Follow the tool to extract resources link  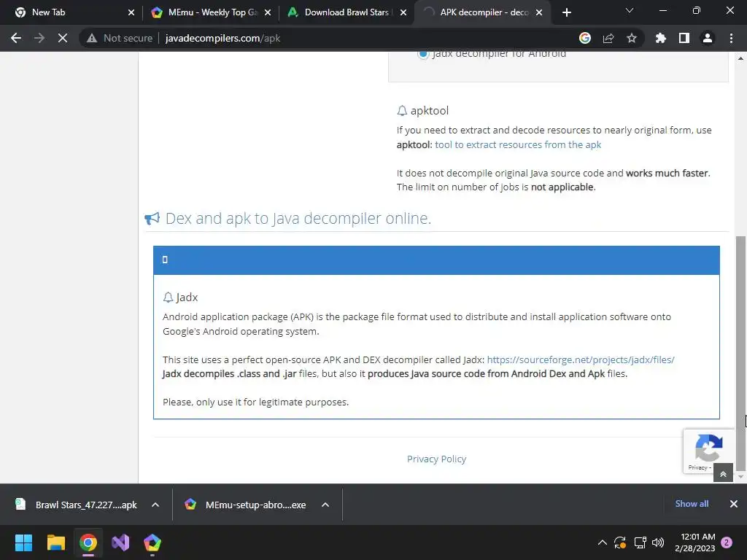coord(518,144)
